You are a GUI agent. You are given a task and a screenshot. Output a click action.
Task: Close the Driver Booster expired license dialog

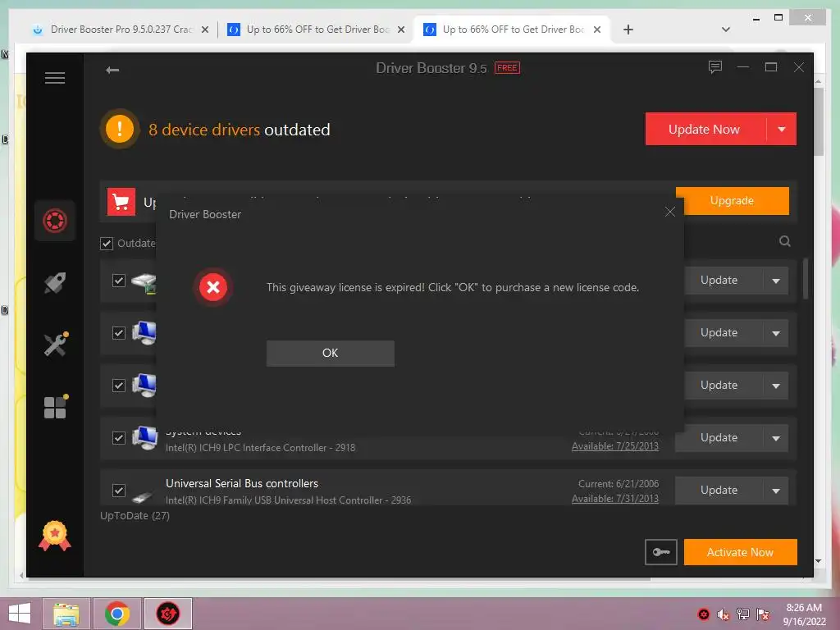tap(669, 212)
